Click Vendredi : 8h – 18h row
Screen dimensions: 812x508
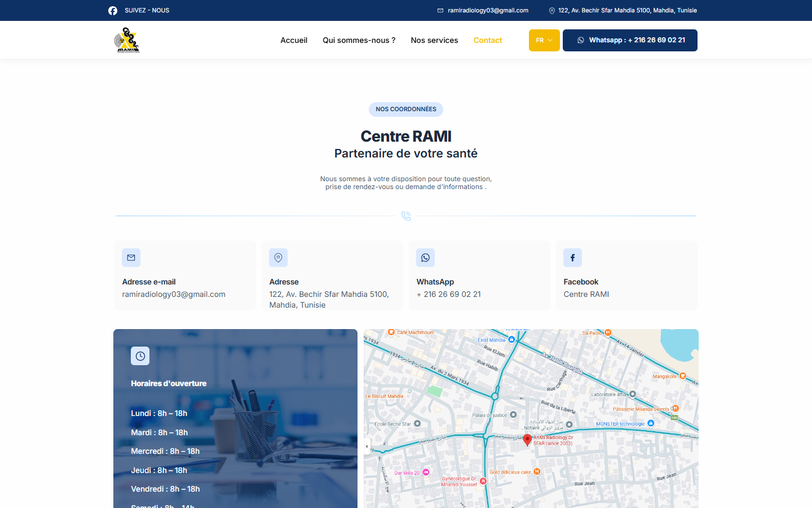click(165, 489)
